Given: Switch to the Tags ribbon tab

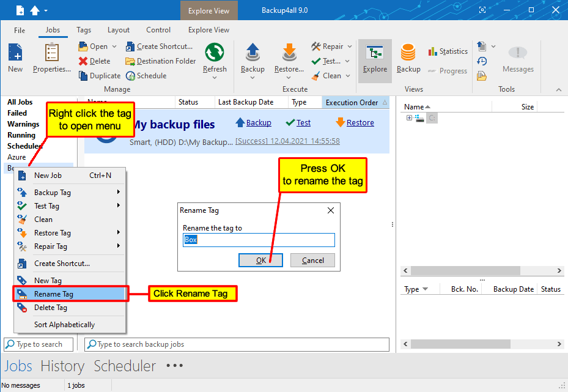Looking at the screenshot, I should [x=84, y=30].
